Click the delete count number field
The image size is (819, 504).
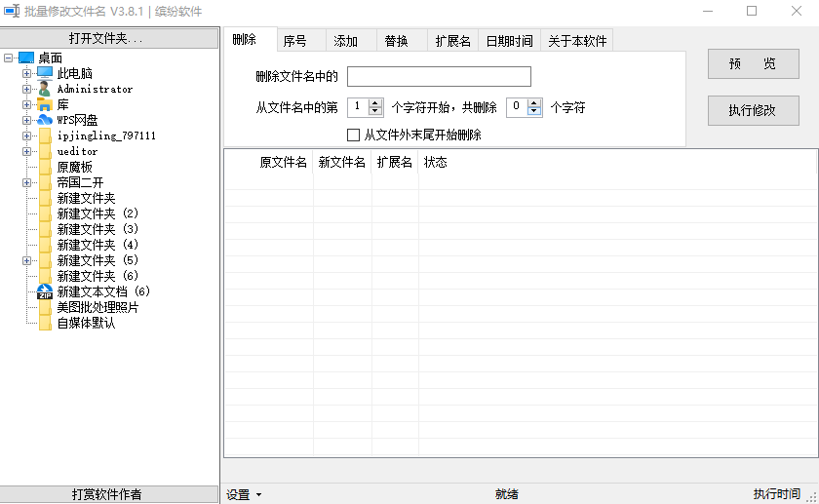pos(517,107)
